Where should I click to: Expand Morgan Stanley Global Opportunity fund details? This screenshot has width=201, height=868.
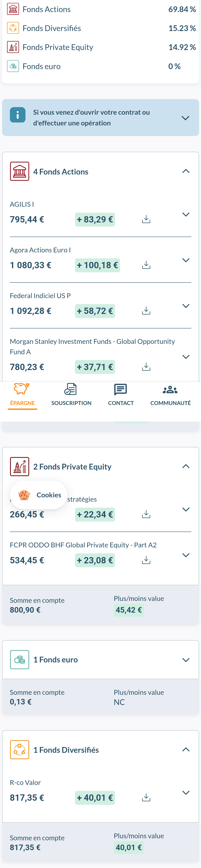point(186,357)
